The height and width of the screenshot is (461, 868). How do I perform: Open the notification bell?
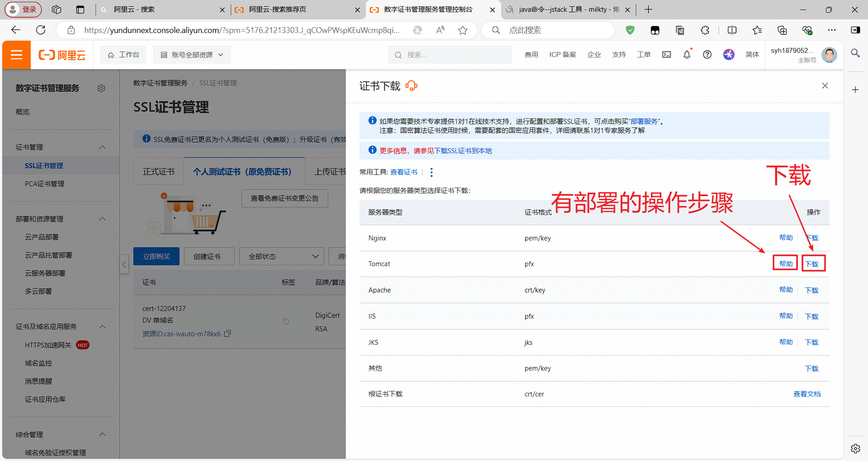coord(687,55)
